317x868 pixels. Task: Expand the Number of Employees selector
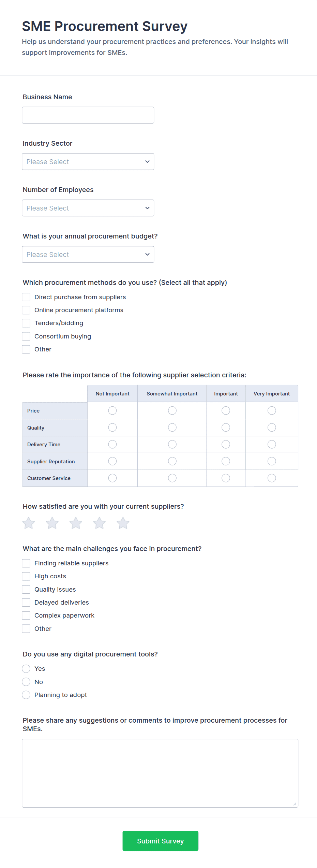coord(88,208)
